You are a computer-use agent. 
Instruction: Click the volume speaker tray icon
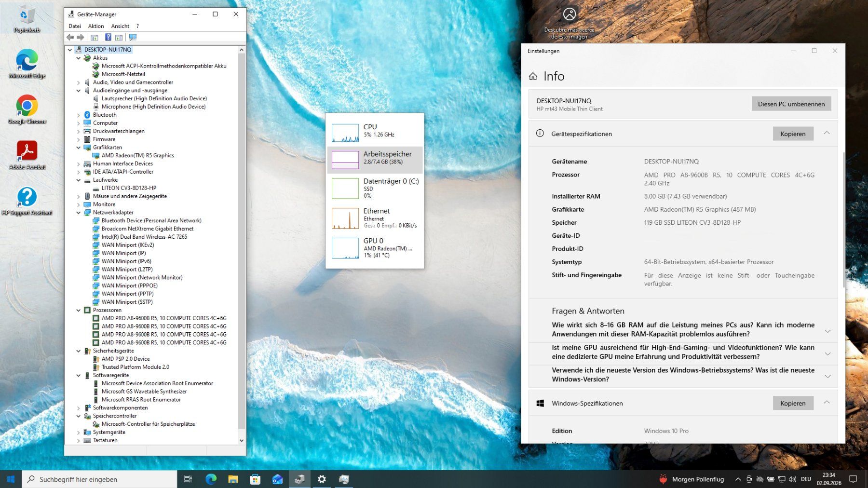tap(792, 479)
